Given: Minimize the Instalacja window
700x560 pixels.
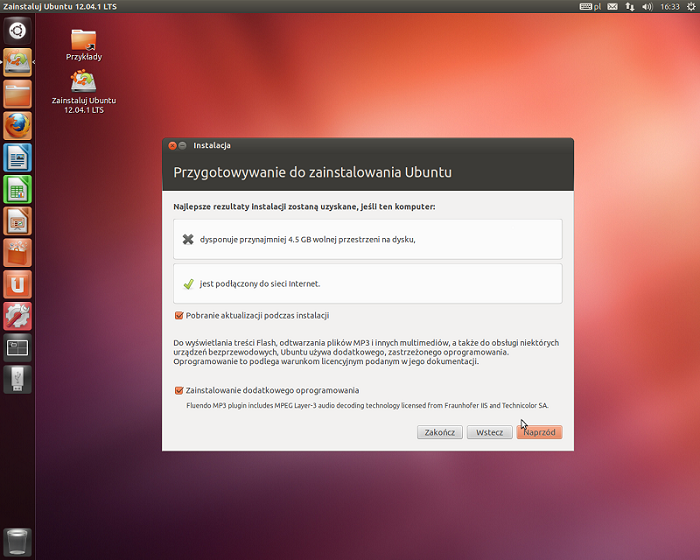Looking at the screenshot, I should pos(183,146).
